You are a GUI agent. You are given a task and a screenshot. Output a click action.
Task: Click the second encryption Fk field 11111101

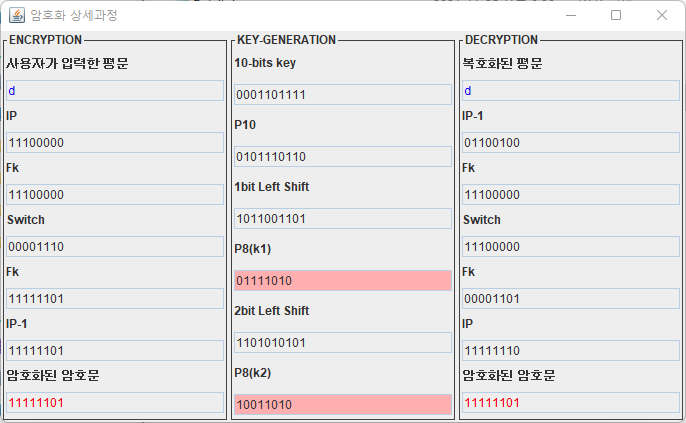115,299
